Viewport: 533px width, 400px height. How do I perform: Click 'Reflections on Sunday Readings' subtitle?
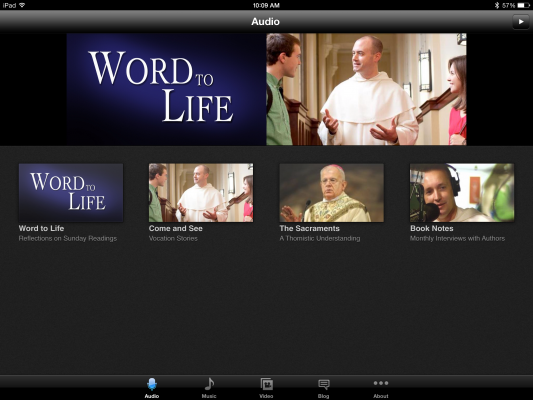68,238
